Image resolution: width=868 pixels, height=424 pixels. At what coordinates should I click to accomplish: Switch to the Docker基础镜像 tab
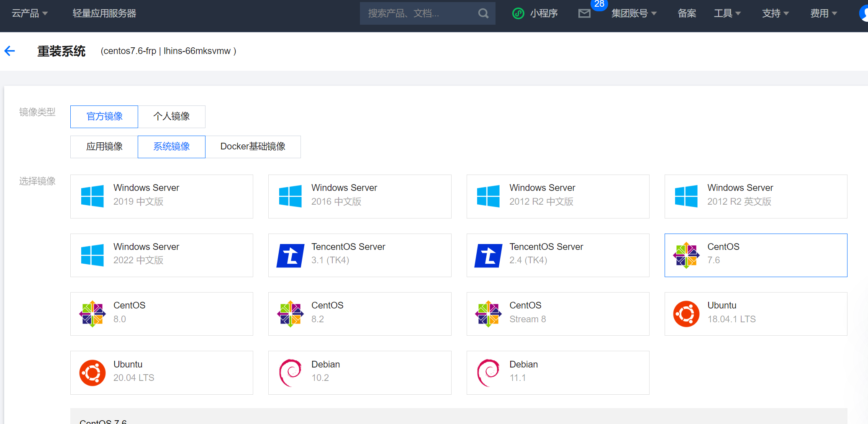click(253, 146)
